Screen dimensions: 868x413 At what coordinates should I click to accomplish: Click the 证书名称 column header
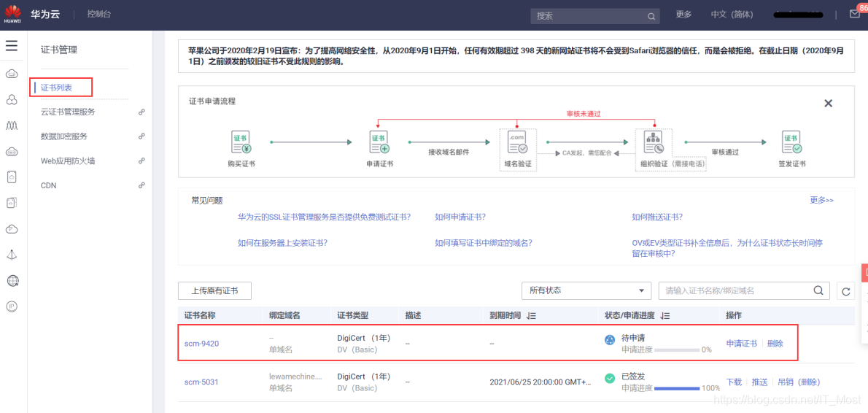[x=200, y=315]
